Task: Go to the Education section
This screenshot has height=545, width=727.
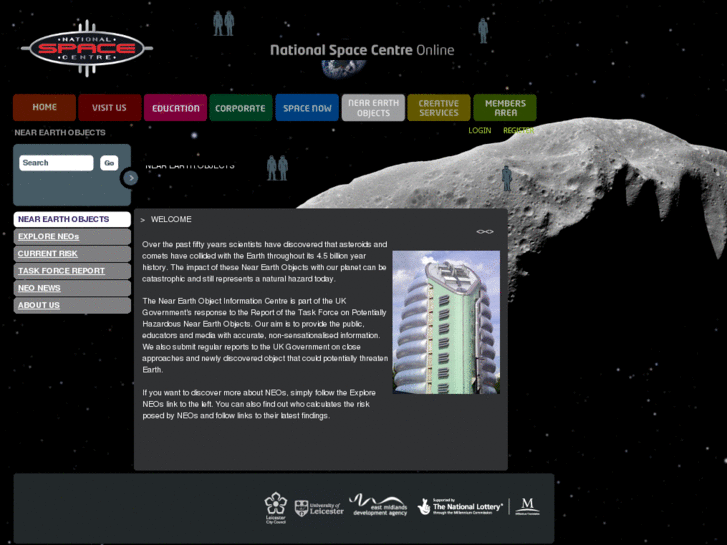Action: click(176, 107)
